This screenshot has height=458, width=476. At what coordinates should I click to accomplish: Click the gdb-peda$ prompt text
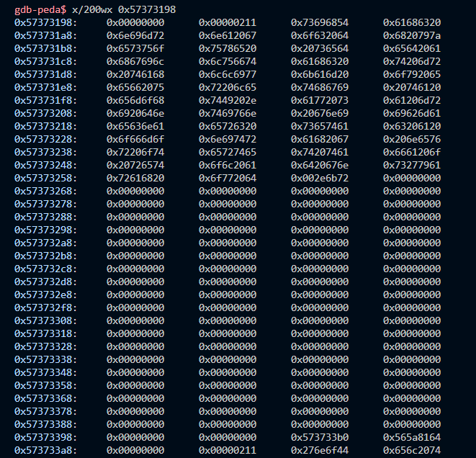(40, 9)
